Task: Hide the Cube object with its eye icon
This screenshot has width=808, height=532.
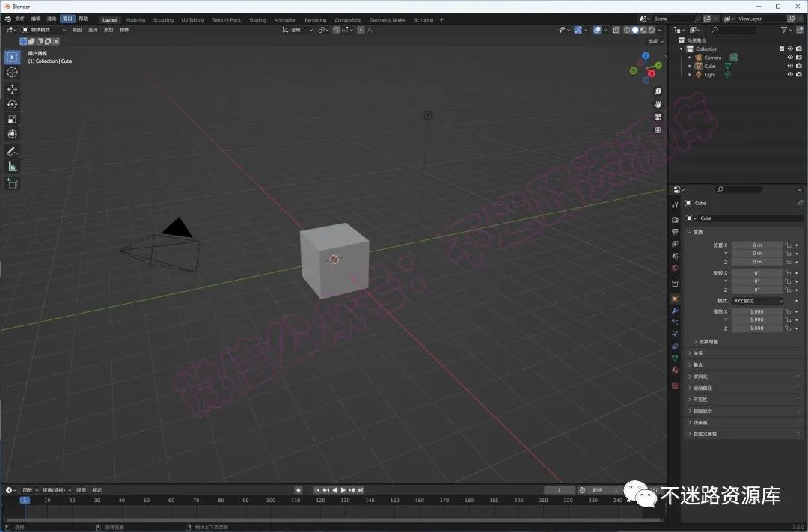Action: pyautogui.click(x=790, y=66)
